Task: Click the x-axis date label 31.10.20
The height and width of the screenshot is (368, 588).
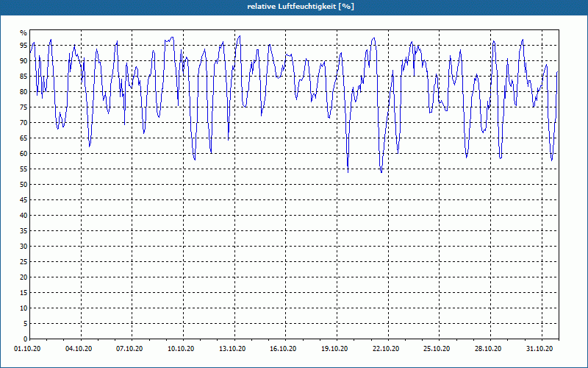Action: pyautogui.click(x=539, y=349)
